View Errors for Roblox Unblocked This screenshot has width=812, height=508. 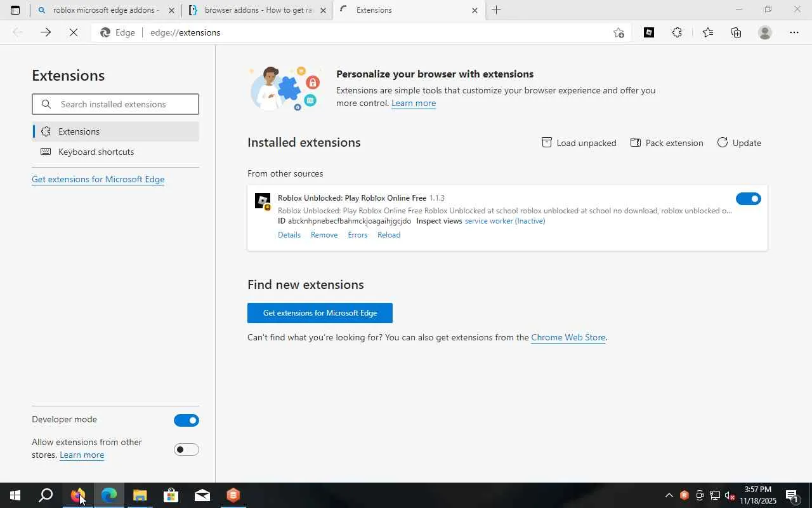point(358,235)
